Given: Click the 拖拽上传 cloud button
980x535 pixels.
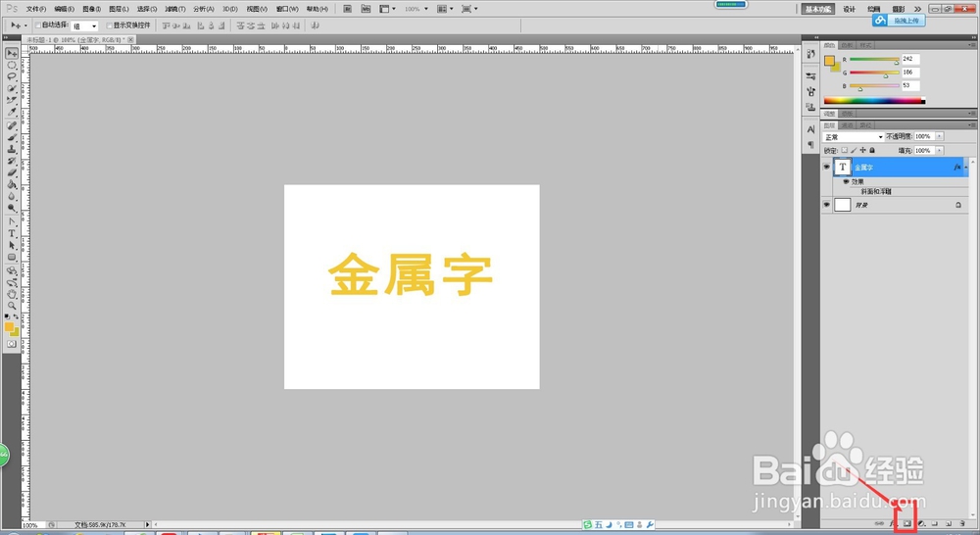Looking at the screenshot, I should 899,21.
